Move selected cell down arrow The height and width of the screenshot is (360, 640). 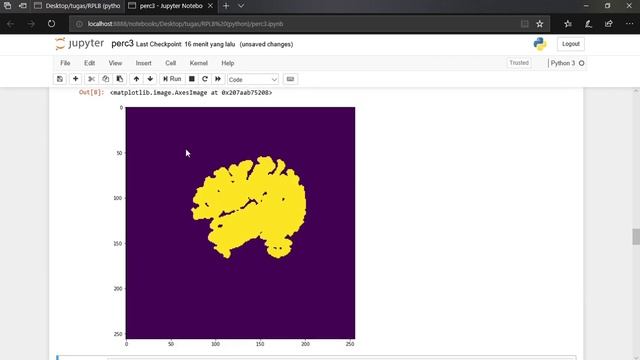[x=150, y=79]
